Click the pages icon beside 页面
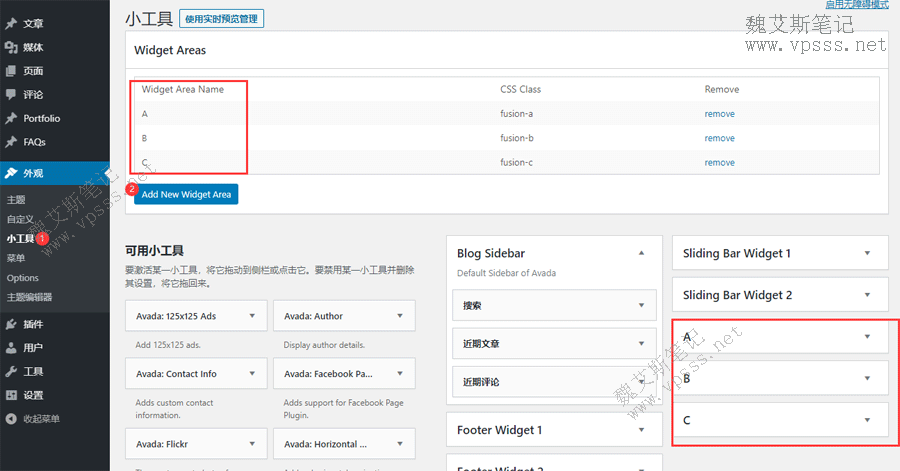900x471 pixels. tap(11, 71)
